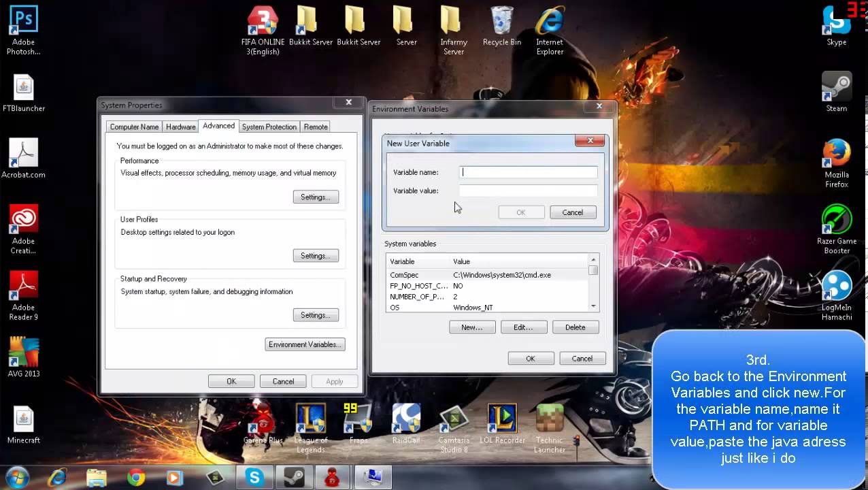This screenshot has height=490, width=868.
Task: Open Windows Media Player taskbar icon
Action: pos(175,478)
